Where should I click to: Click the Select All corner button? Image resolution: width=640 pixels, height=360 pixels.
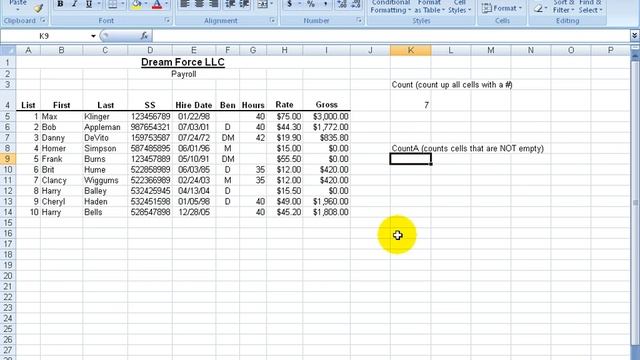click(8, 50)
